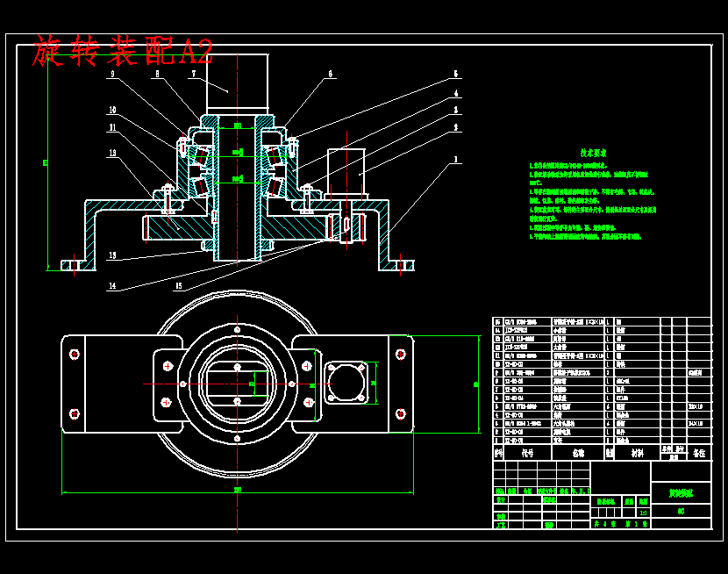Select the 序号 column header in parts list
728x574 pixels.
coord(499,453)
